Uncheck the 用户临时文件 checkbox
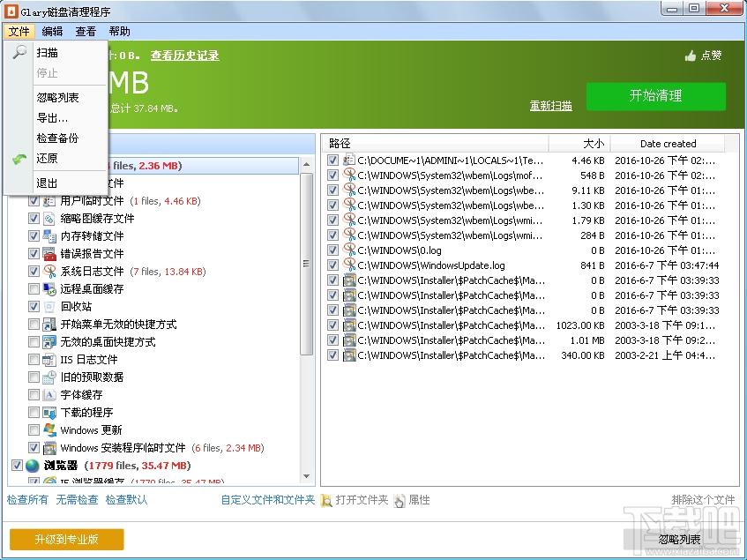The height and width of the screenshot is (560, 747). [34, 201]
